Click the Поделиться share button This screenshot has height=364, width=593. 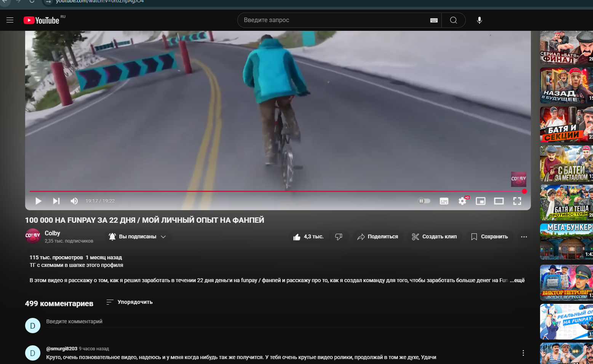(x=378, y=237)
